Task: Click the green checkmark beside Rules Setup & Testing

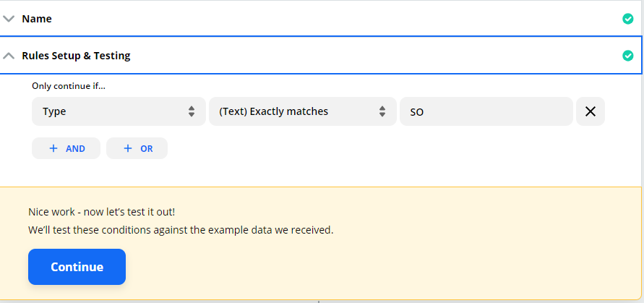Action: tap(627, 56)
